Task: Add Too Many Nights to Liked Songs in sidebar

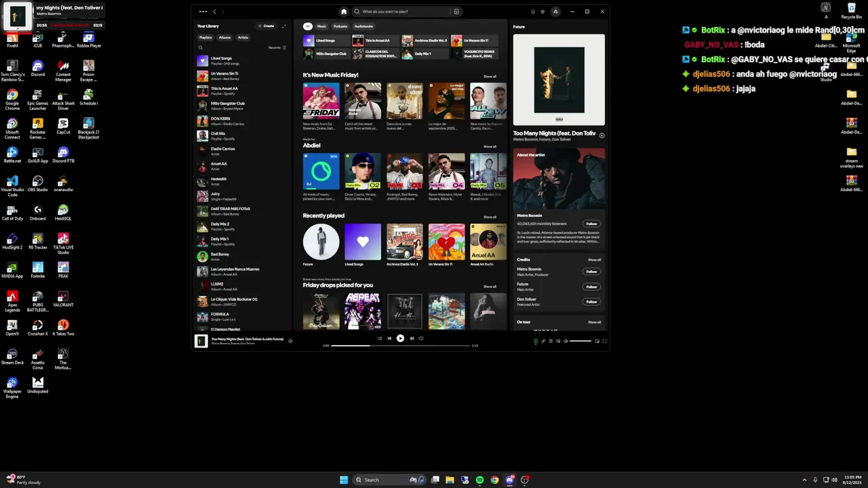Action: [601, 135]
